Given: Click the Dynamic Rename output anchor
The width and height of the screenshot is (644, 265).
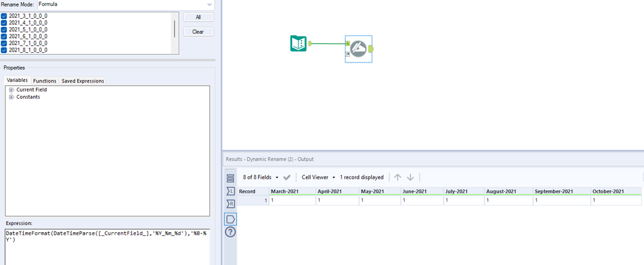Looking at the screenshot, I should tap(371, 49).
